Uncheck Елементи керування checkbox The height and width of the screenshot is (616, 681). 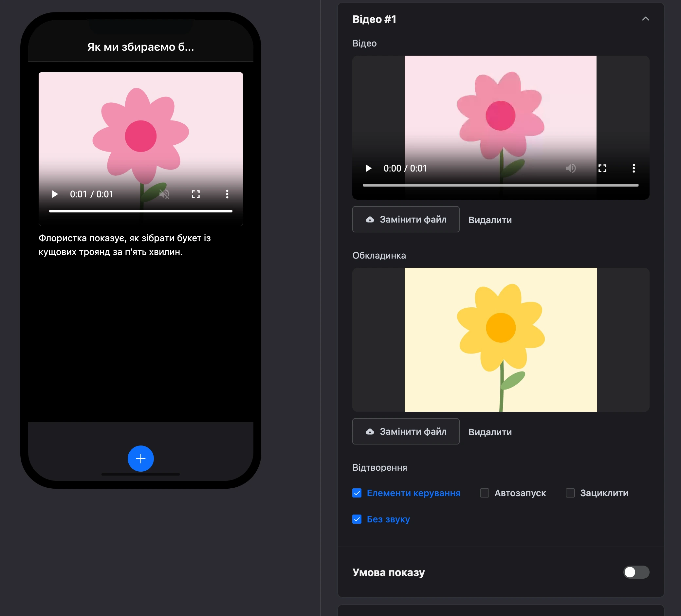(x=357, y=493)
